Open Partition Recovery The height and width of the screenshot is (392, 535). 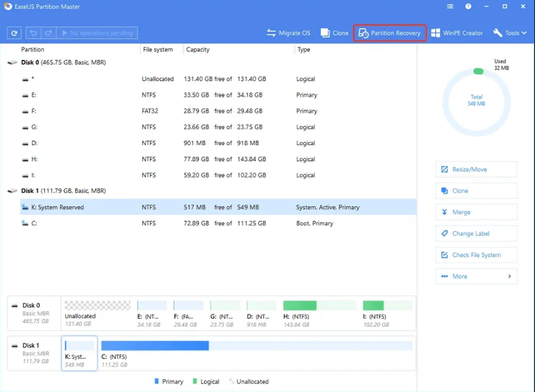(x=389, y=33)
